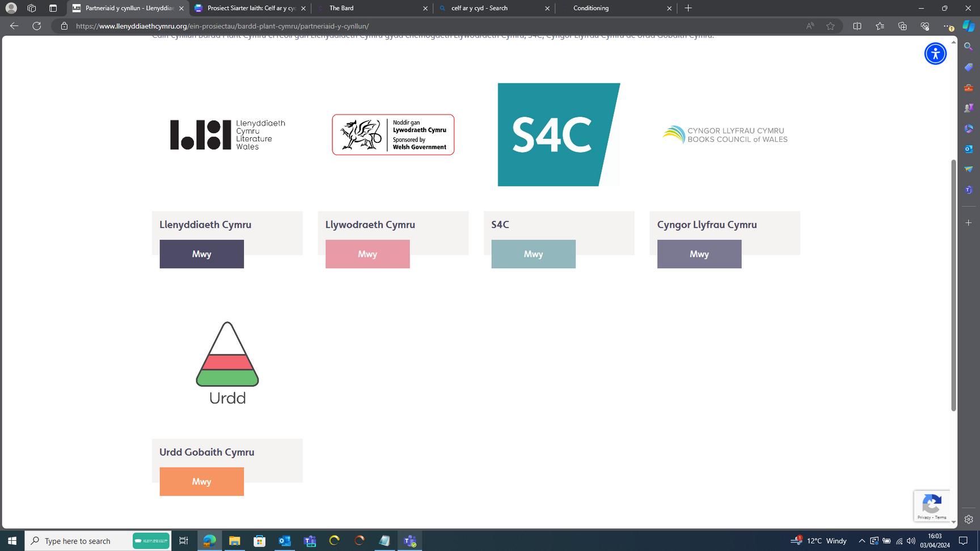Open the sidebar Microsoft 365 icon

(969, 128)
